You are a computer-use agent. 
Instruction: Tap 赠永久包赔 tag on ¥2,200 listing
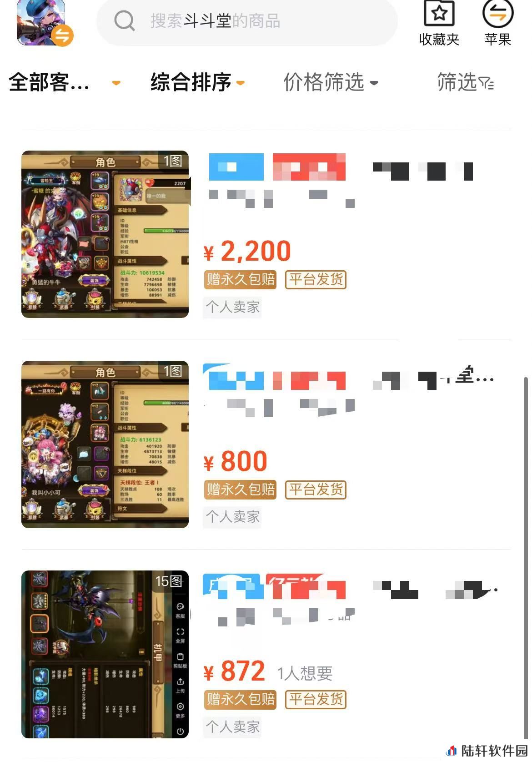(x=241, y=279)
